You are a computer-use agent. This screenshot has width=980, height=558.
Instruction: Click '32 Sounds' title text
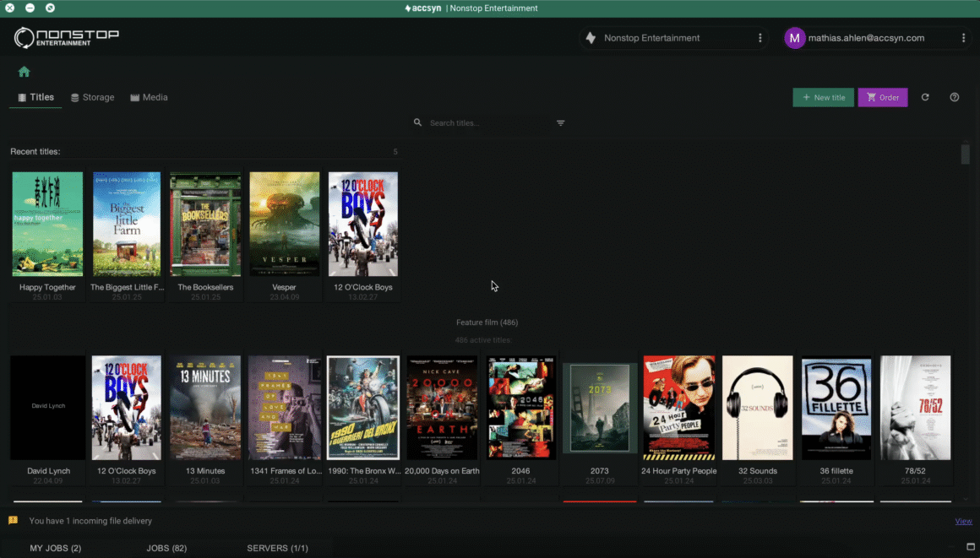758,471
